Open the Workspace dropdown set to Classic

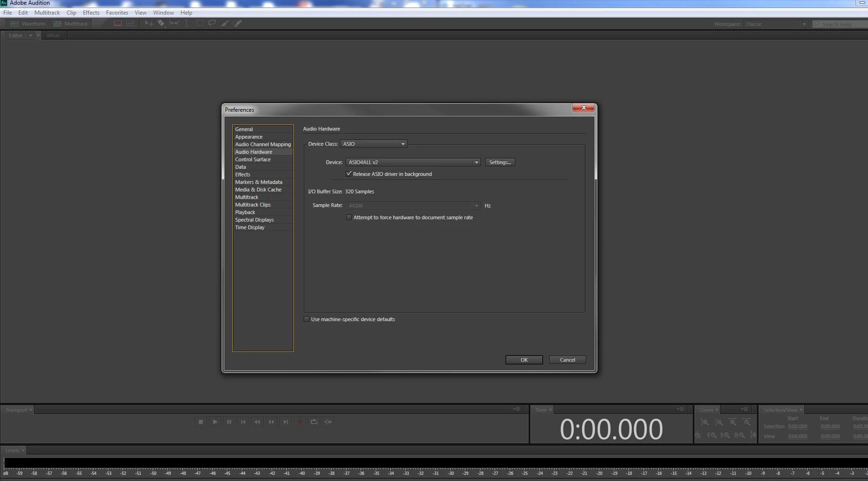click(x=777, y=24)
